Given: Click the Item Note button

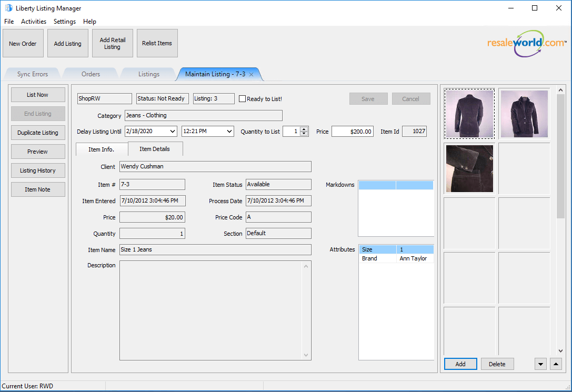Looking at the screenshot, I should [x=38, y=189].
